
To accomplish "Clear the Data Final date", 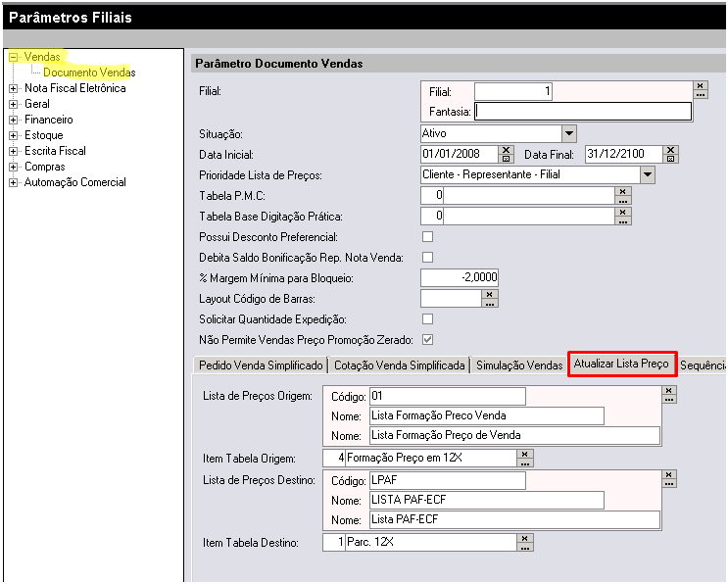I will click(x=670, y=150).
